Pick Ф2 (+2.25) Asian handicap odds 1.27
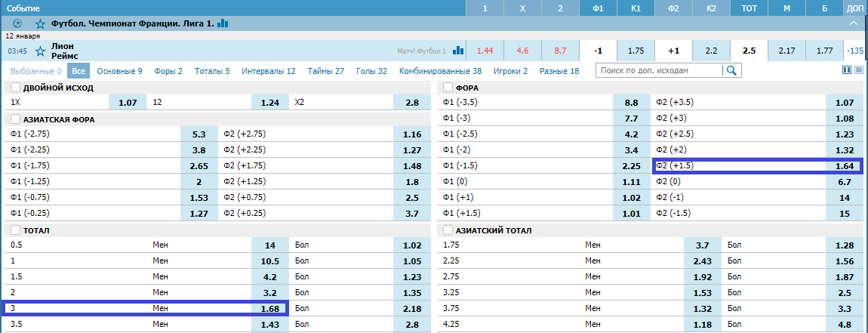Image resolution: width=868 pixels, height=333 pixels. click(412, 150)
